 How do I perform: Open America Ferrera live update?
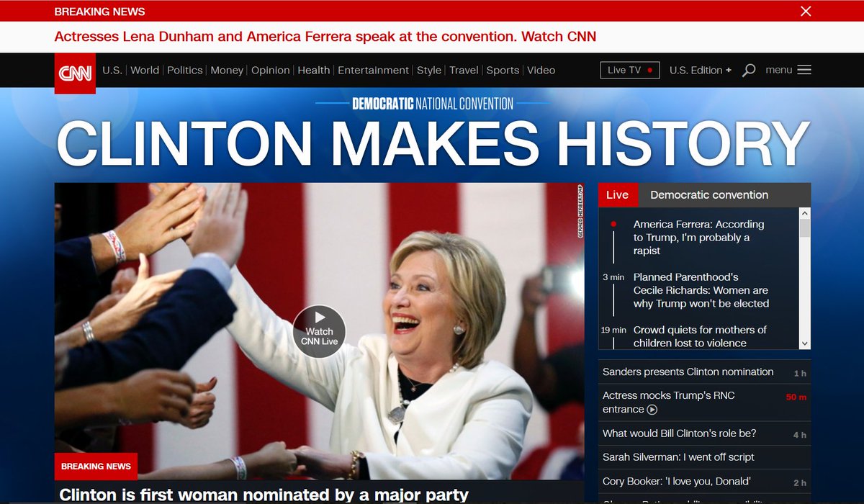coord(699,238)
